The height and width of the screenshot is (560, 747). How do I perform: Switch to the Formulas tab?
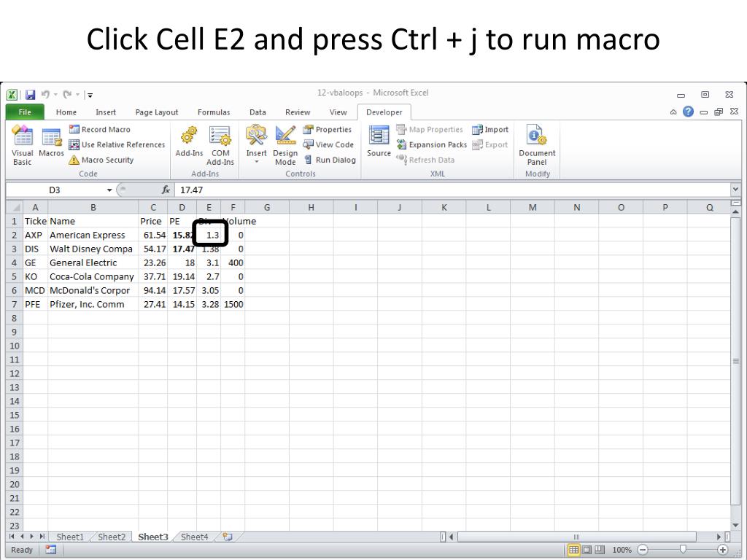pos(214,112)
